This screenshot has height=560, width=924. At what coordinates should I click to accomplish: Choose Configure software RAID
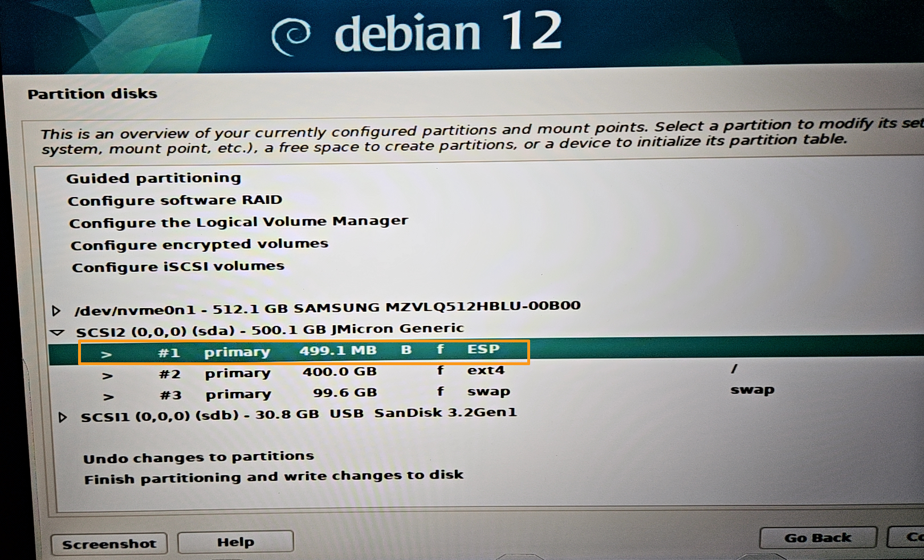175,201
